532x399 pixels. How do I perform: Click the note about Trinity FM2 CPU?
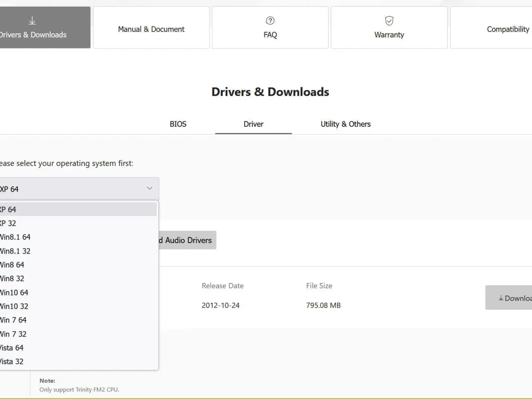click(79, 389)
